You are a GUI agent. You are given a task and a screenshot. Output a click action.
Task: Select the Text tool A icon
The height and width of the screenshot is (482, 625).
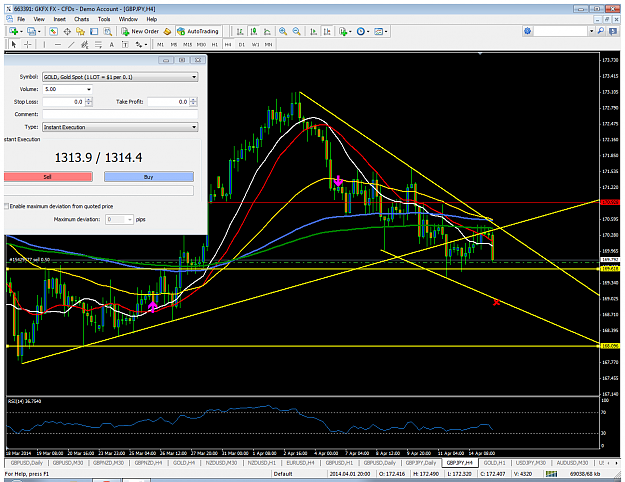112,44
